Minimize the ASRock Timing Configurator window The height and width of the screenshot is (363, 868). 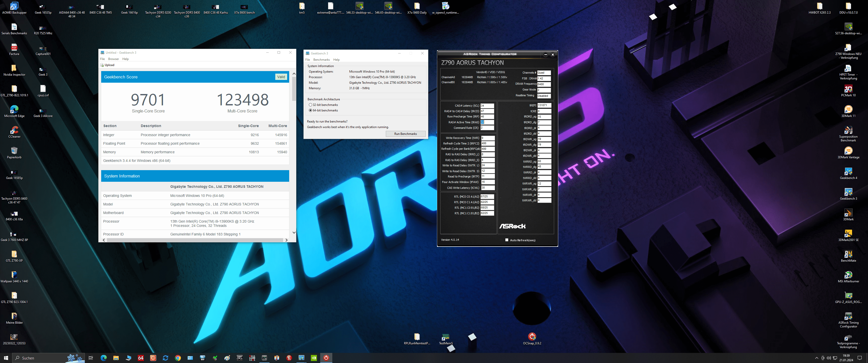coord(546,54)
